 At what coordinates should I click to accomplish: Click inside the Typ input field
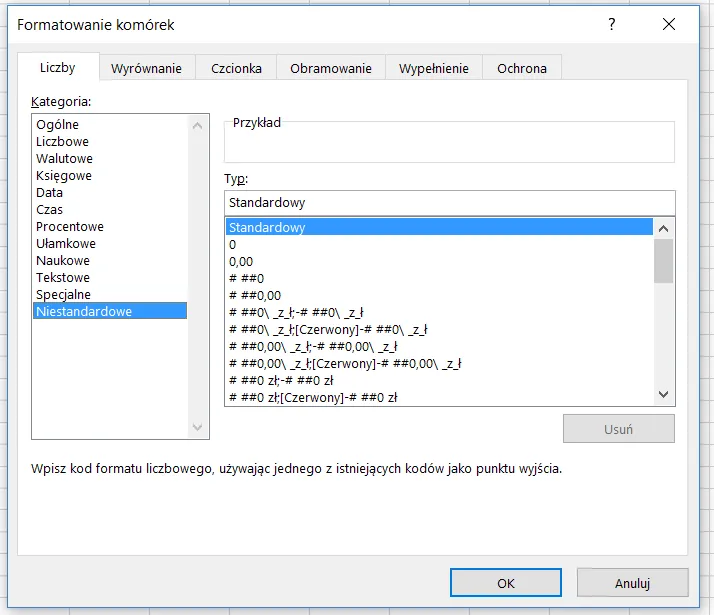[449, 202]
